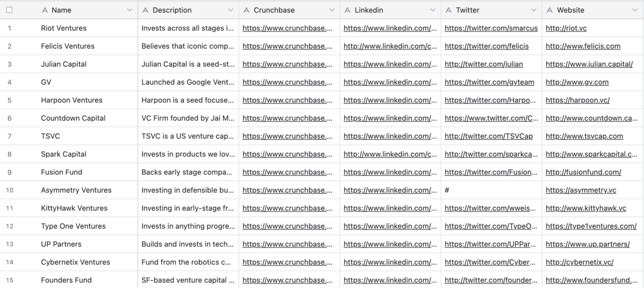Click description 'Backs early stage compa…'
The height and width of the screenshot is (288, 644).
pyautogui.click(x=187, y=172)
